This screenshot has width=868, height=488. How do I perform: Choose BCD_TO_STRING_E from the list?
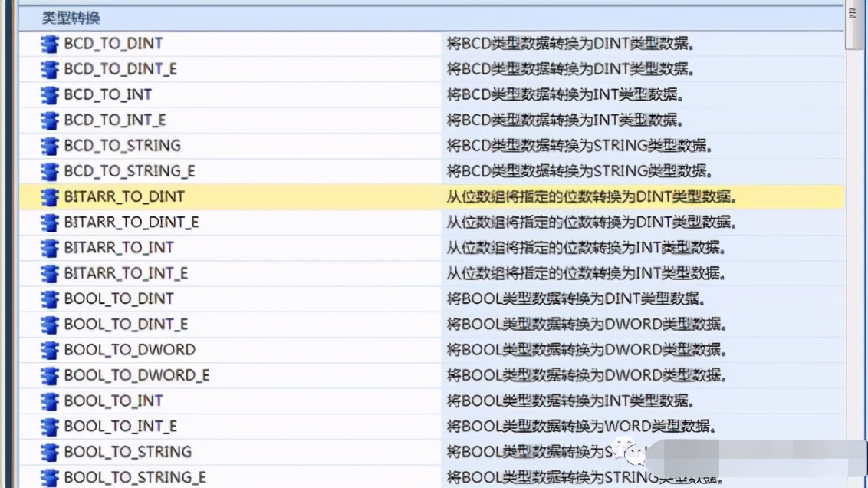tap(130, 171)
